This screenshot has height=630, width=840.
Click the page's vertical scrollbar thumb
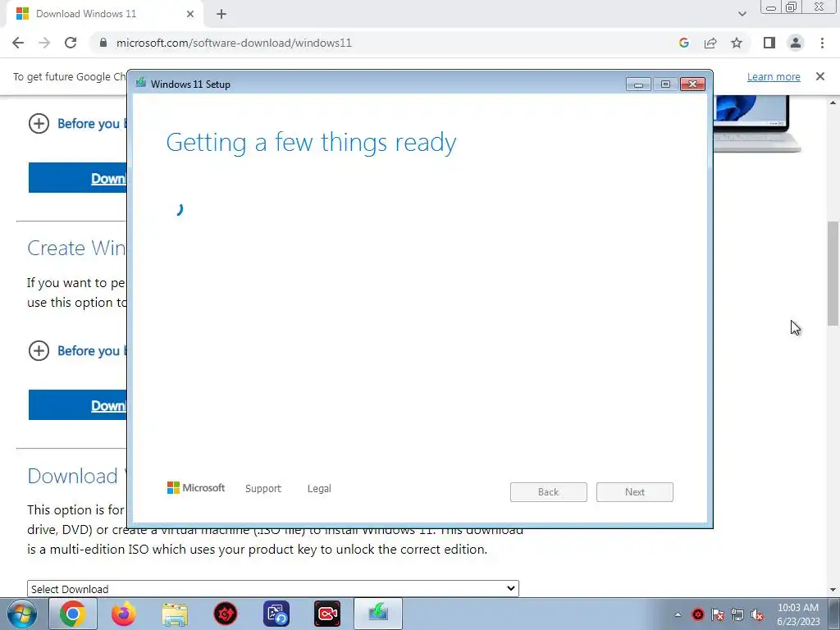(833, 273)
